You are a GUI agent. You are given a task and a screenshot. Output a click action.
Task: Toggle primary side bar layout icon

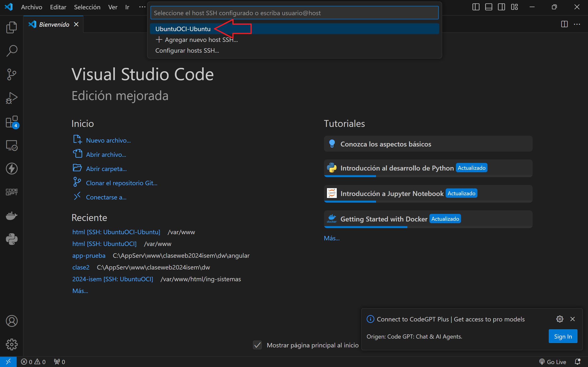(x=476, y=7)
